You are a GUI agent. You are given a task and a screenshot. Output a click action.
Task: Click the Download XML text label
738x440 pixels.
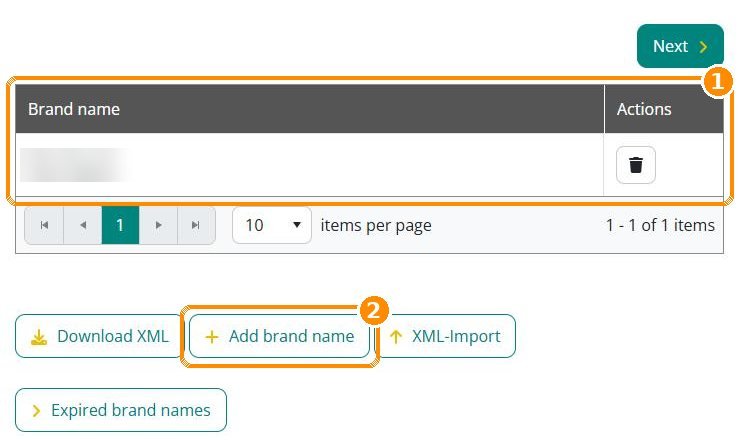coord(113,336)
